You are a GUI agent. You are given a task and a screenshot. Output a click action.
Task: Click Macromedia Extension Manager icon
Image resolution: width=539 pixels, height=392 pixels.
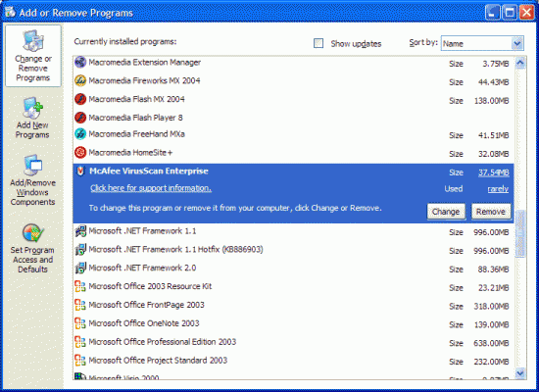[80, 63]
